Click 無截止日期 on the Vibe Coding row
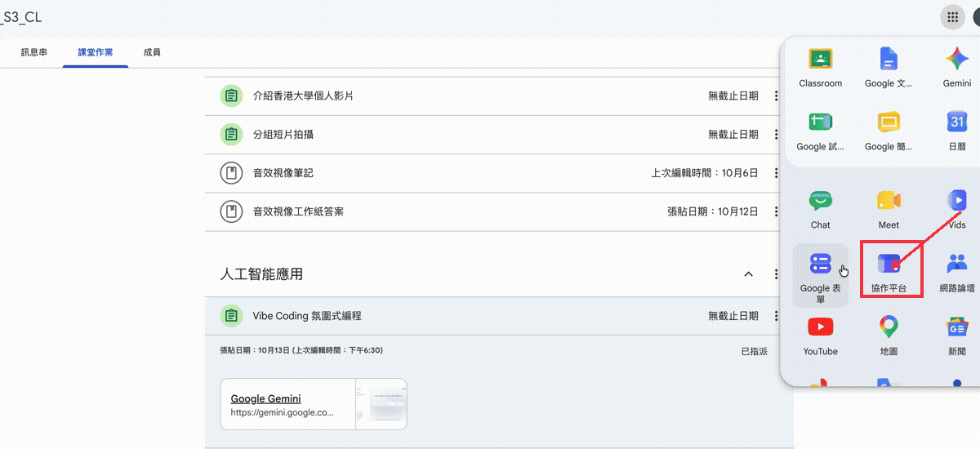The width and height of the screenshot is (980, 449). [x=733, y=316]
